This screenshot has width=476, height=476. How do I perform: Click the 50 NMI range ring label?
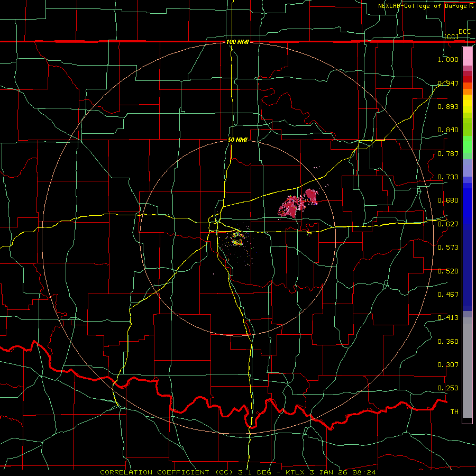click(237, 140)
